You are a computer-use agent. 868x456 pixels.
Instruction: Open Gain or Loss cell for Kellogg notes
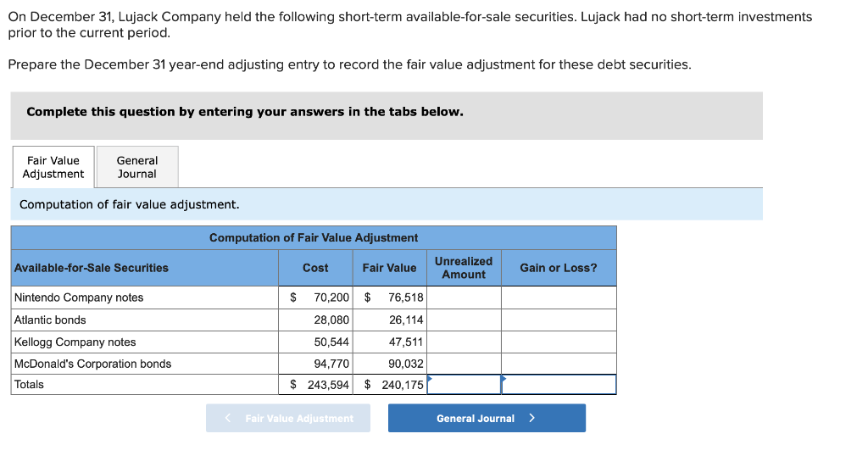(x=559, y=342)
